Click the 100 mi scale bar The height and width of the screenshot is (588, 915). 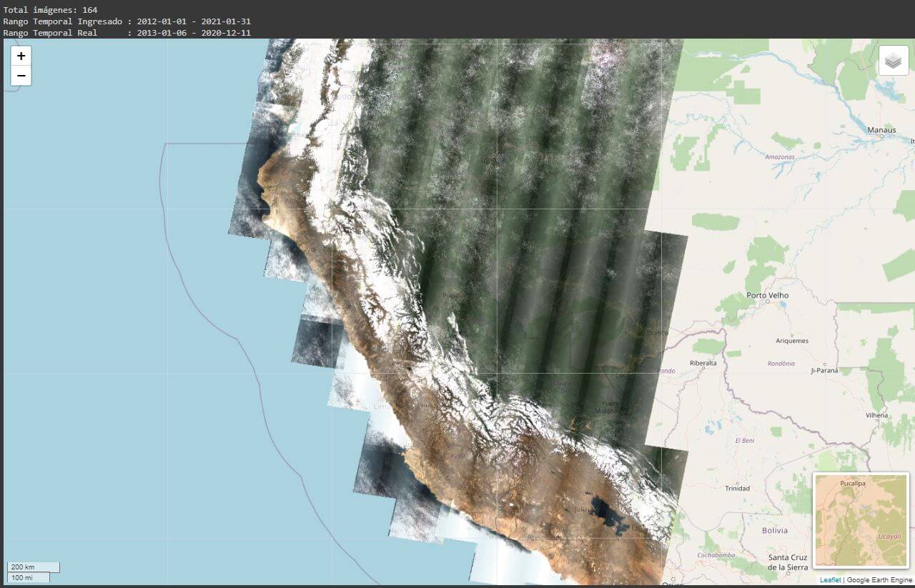point(29,577)
